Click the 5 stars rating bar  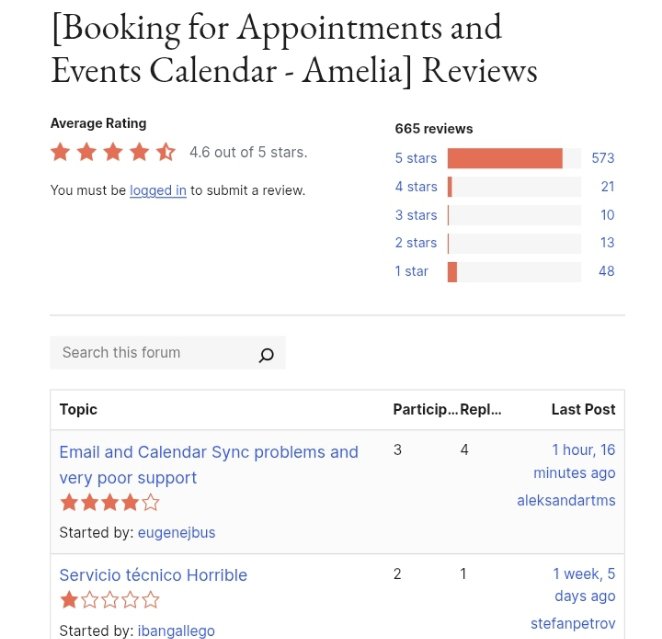[514, 158]
